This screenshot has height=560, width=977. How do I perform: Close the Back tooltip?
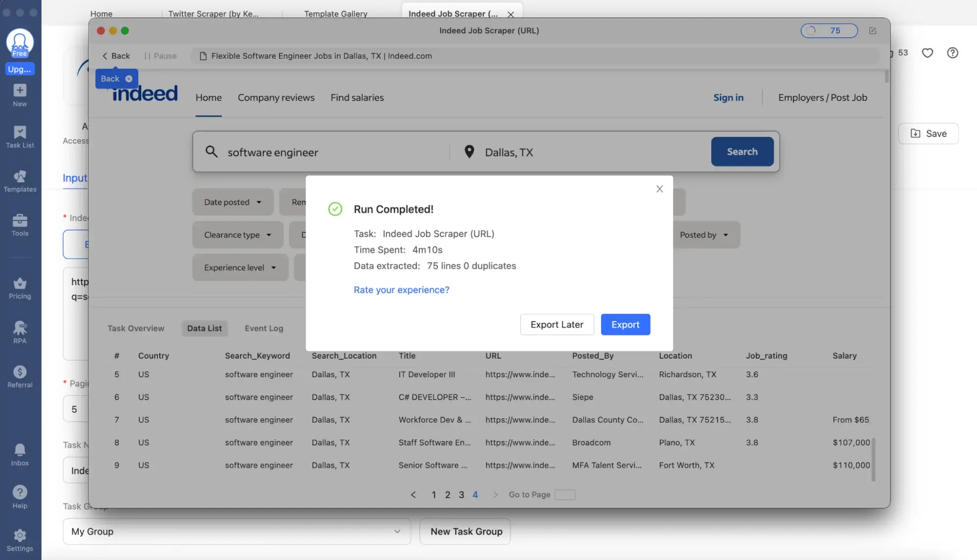(129, 79)
